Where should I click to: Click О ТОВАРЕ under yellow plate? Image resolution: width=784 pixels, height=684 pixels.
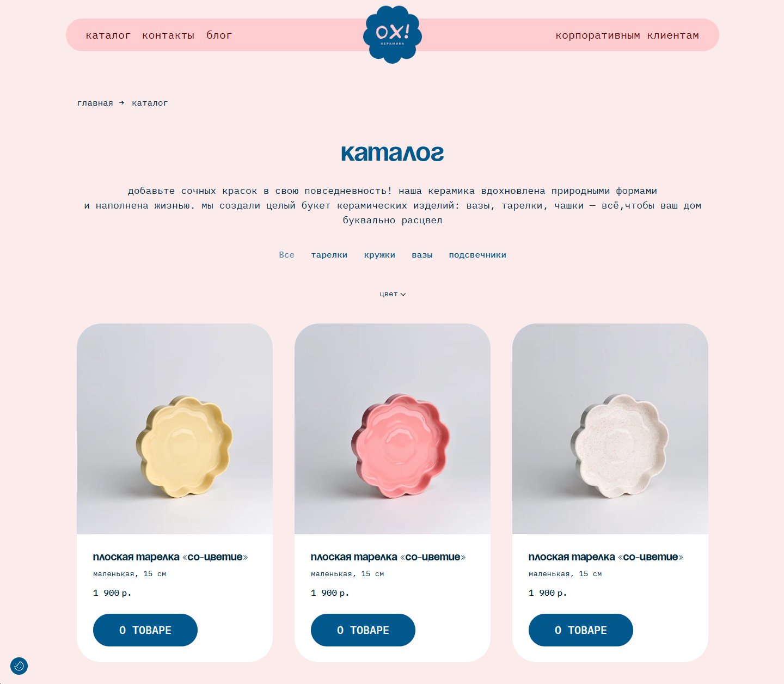click(145, 630)
